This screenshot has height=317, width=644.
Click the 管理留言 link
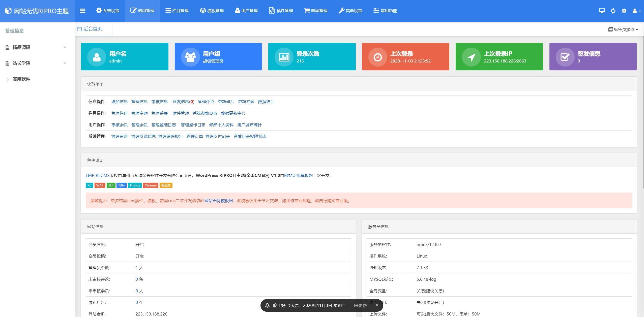point(120,136)
